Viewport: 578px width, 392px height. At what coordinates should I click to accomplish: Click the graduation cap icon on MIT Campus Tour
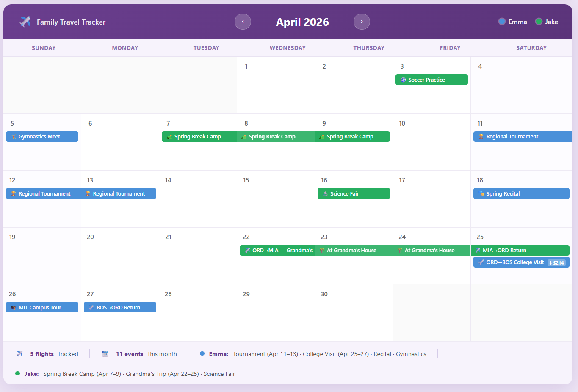[x=13, y=307]
